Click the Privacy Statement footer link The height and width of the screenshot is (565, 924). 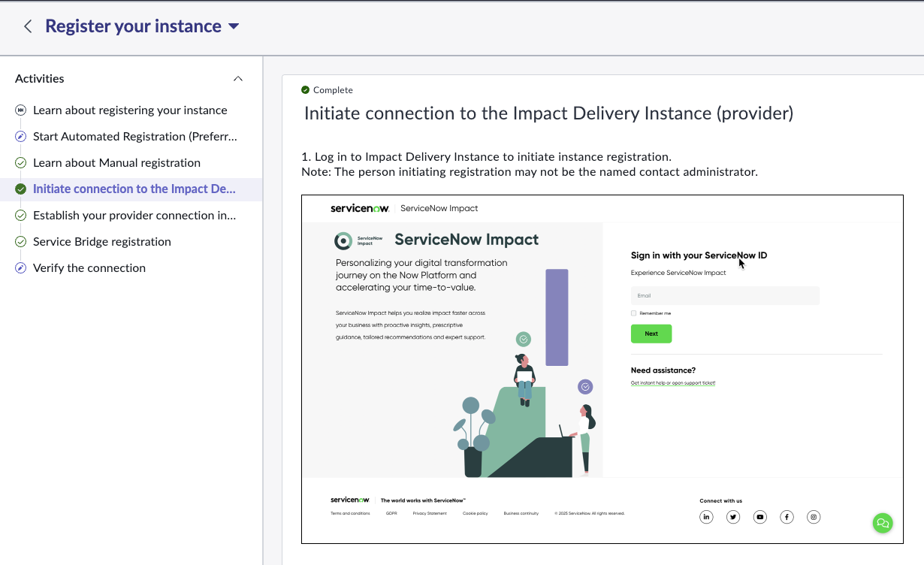[x=430, y=513]
